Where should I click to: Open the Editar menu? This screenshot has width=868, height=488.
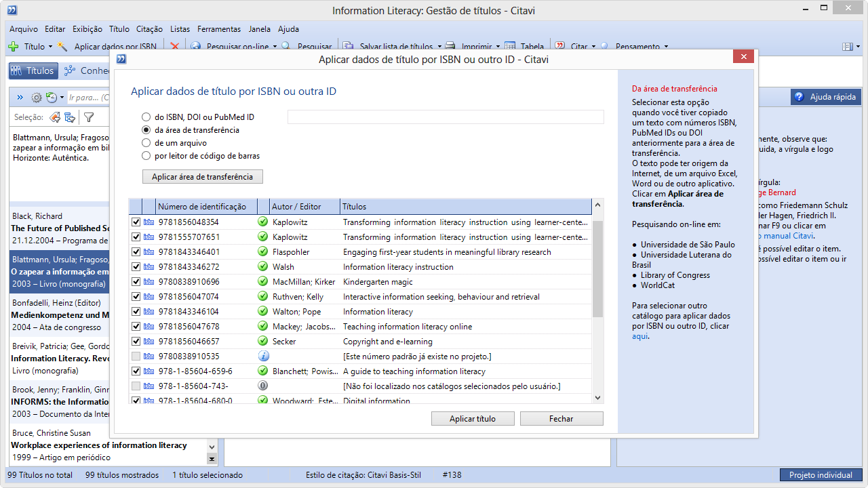55,29
